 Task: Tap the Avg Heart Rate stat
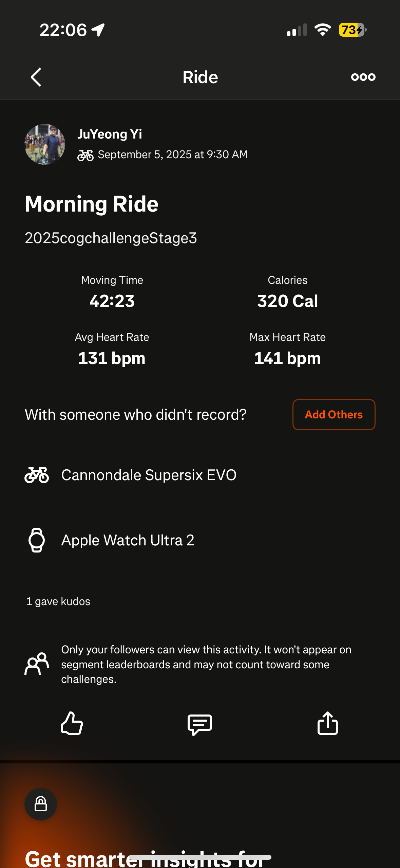coord(112,350)
